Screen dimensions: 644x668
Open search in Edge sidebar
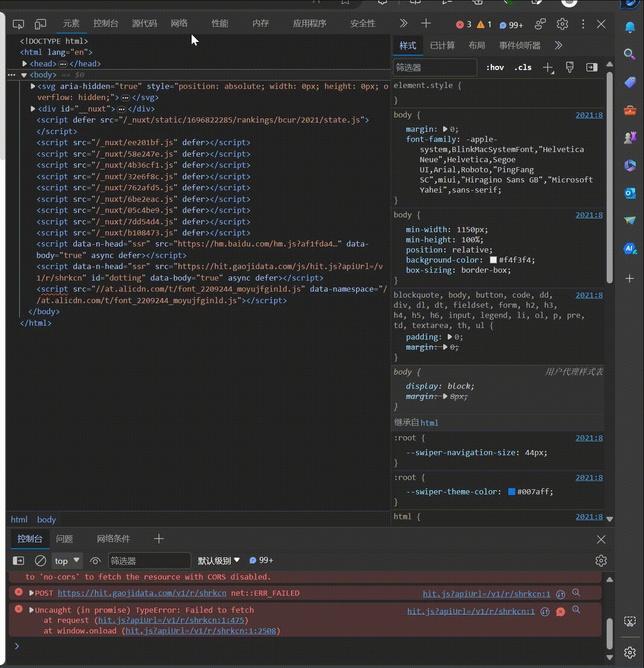630,54
